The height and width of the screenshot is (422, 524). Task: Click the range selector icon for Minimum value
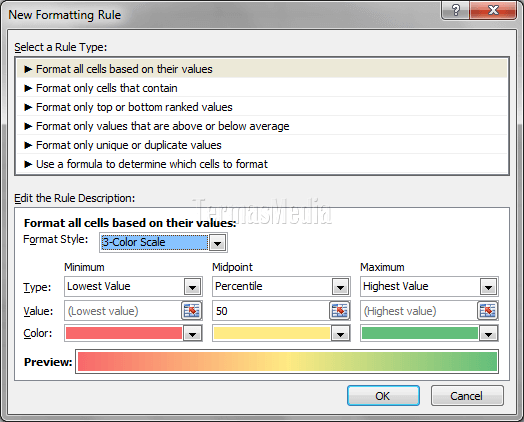coord(191,311)
